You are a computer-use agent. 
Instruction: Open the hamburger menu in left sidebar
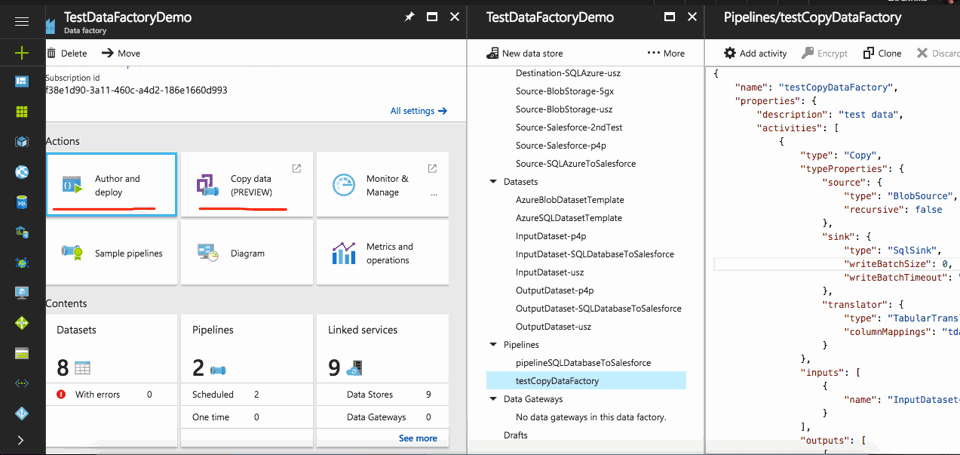pyautogui.click(x=22, y=22)
